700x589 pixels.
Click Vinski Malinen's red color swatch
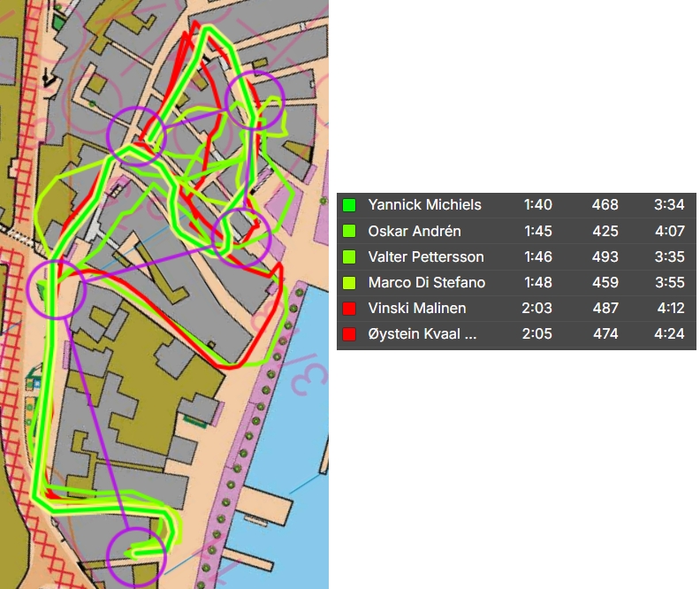pos(349,309)
